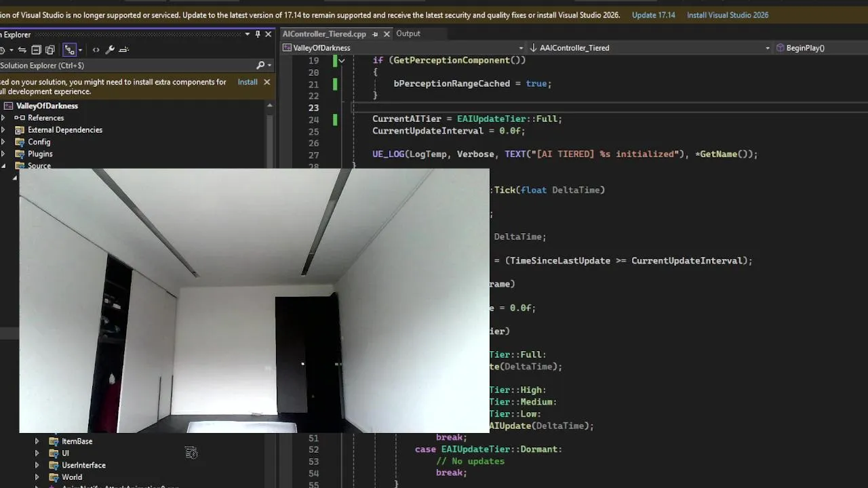Click the UE_LOG macro on line 27
Screen dimensions: 868x488
(388, 155)
